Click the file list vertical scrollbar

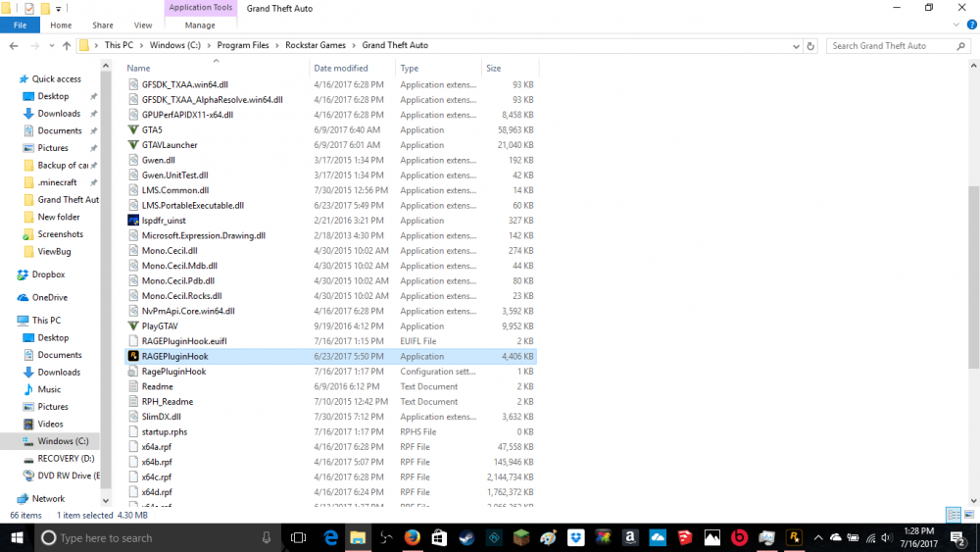[973, 276]
